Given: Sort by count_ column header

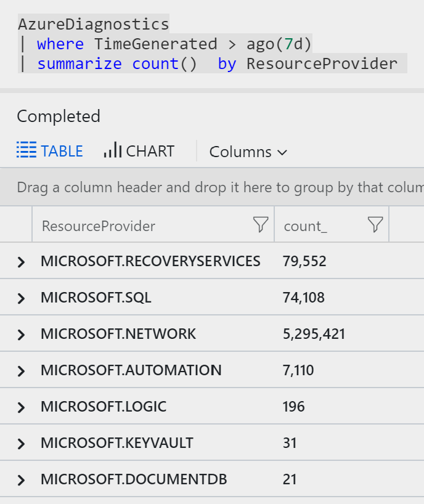Looking at the screenshot, I should tap(306, 226).
